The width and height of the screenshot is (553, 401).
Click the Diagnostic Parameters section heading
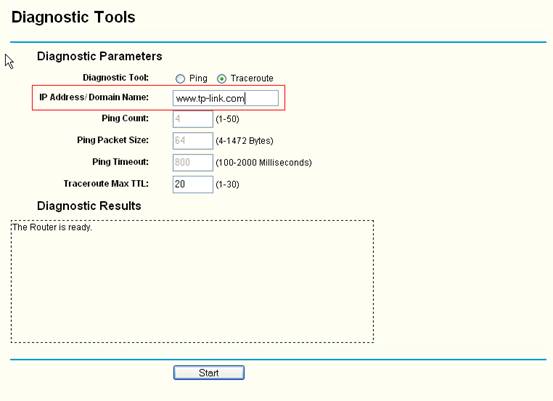click(99, 56)
